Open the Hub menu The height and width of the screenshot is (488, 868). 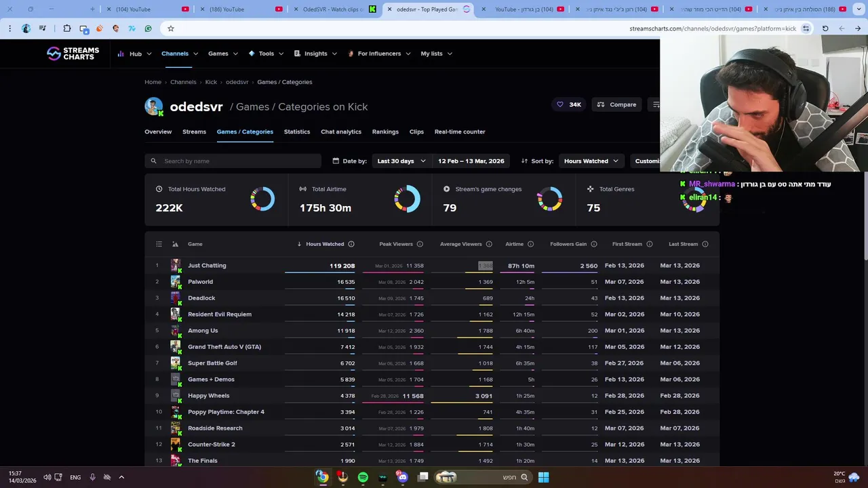(135, 54)
